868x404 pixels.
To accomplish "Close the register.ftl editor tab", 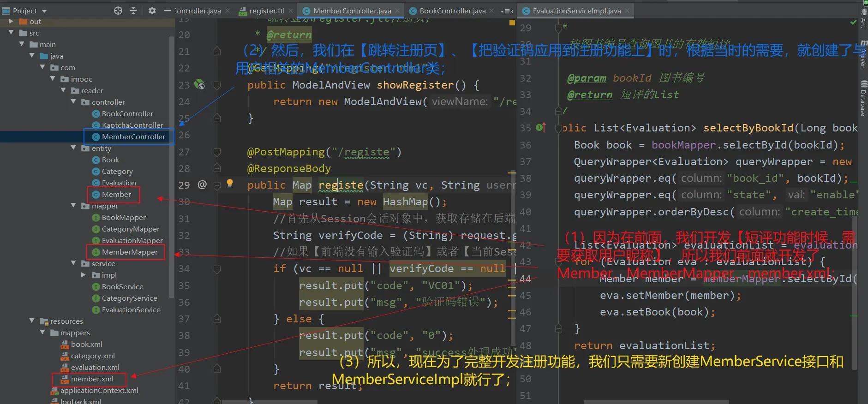I will 291,11.
